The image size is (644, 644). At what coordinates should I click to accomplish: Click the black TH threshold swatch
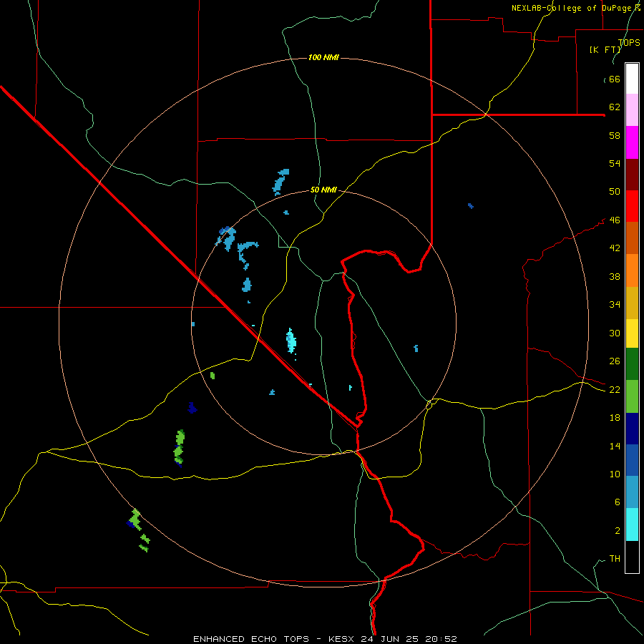tap(632, 557)
